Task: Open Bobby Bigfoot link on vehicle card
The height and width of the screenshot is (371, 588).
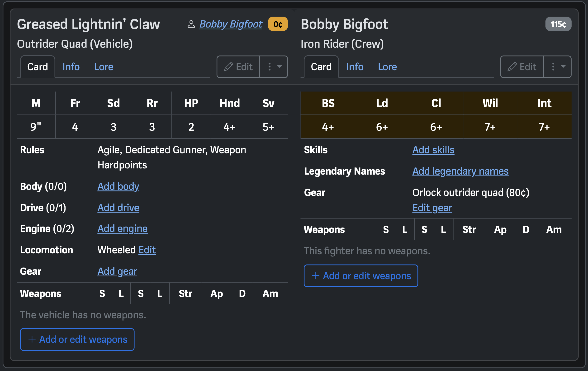Action: pos(231,24)
